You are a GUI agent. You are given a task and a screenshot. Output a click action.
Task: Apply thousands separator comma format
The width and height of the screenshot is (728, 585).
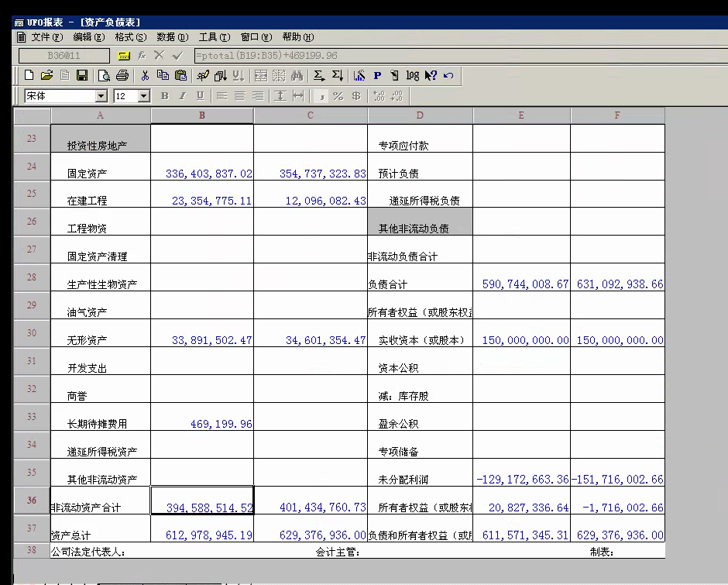click(x=321, y=96)
